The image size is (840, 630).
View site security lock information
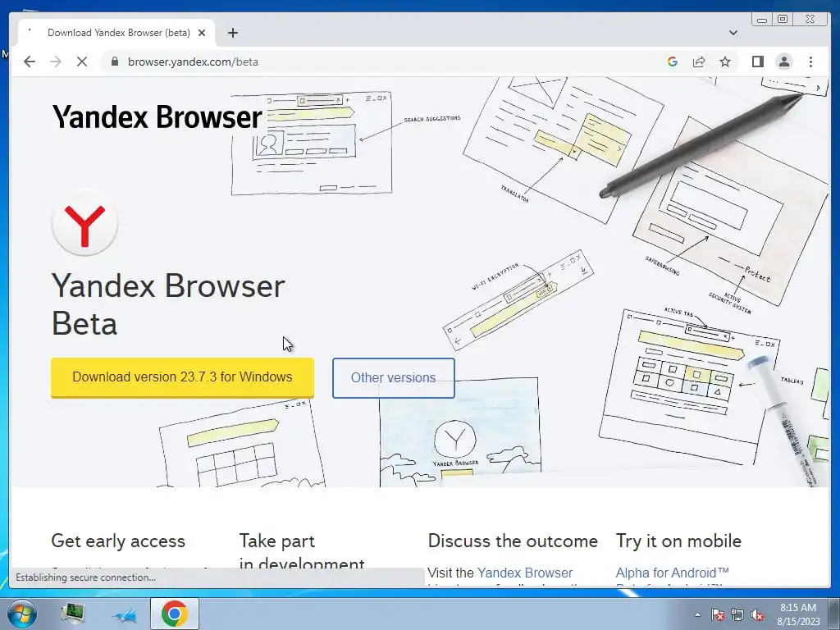click(114, 62)
